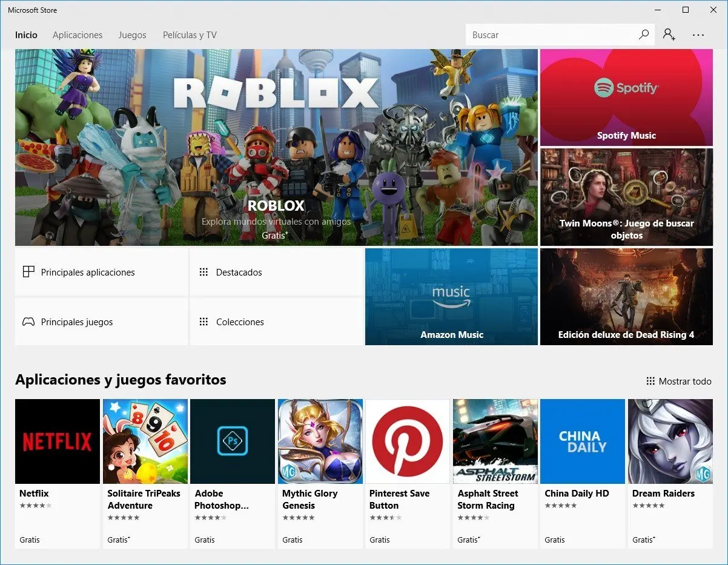Switch to the Aplicaciones tab
The width and height of the screenshot is (728, 565).
click(78, 35)
